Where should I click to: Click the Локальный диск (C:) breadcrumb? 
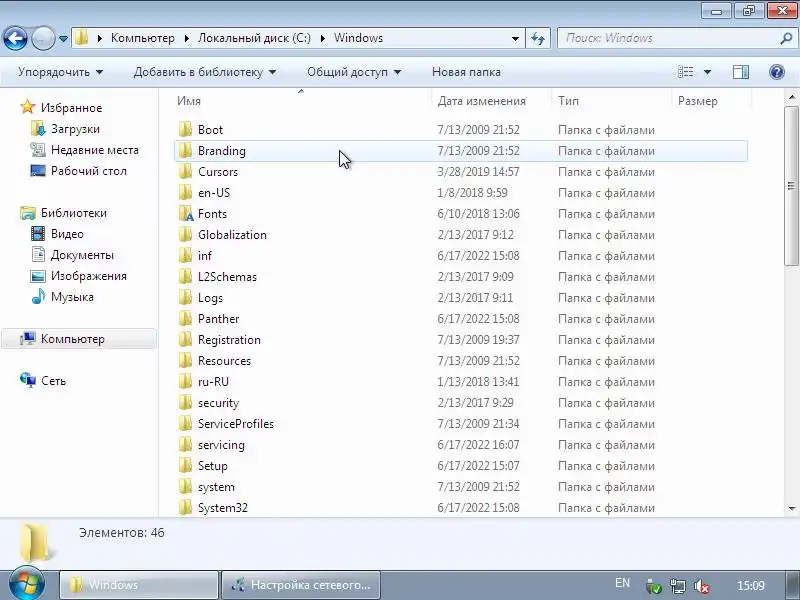(254, 38)
